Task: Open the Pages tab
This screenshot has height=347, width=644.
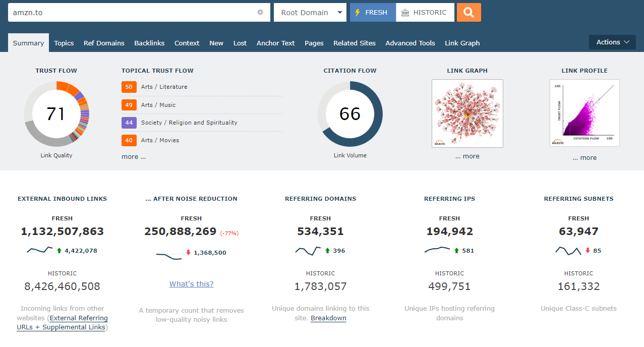Action: point(314,43)
